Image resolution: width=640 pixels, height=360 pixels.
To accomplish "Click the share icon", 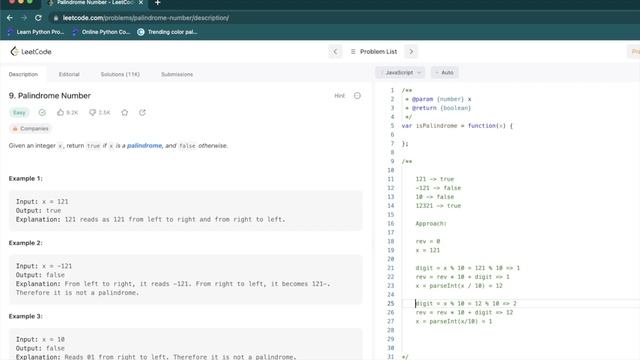I will [142, 113].
